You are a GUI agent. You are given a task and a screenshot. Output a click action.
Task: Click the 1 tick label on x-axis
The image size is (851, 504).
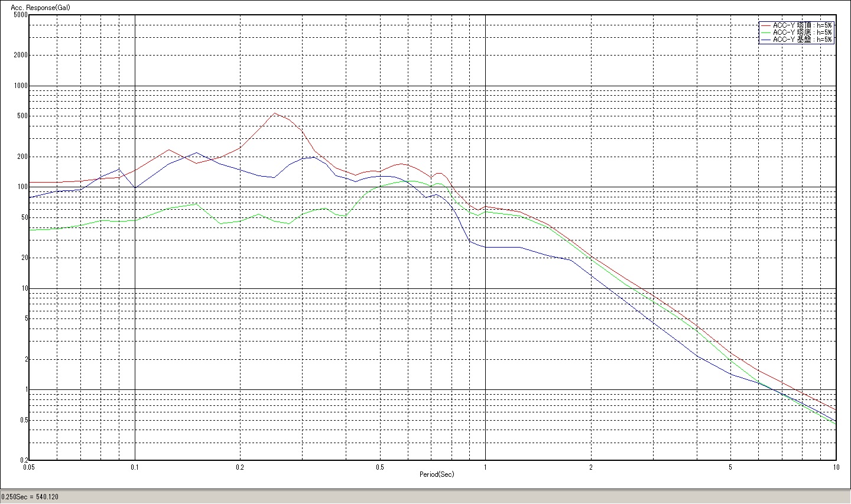tap(485, 467)
